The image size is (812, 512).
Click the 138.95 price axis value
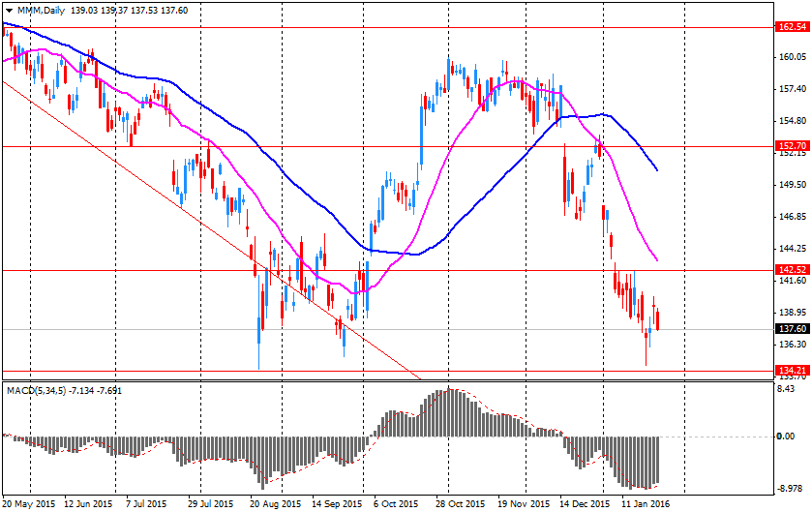(x=793, y=313)
